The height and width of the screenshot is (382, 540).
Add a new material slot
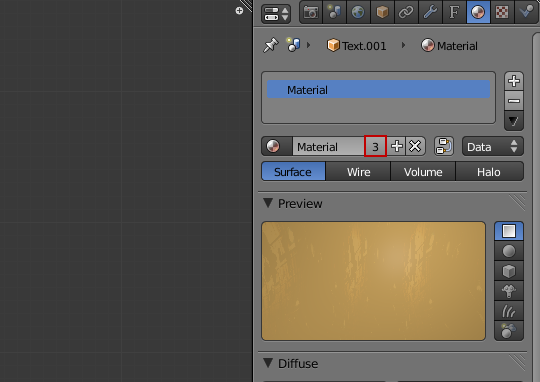tap(514, 81)
